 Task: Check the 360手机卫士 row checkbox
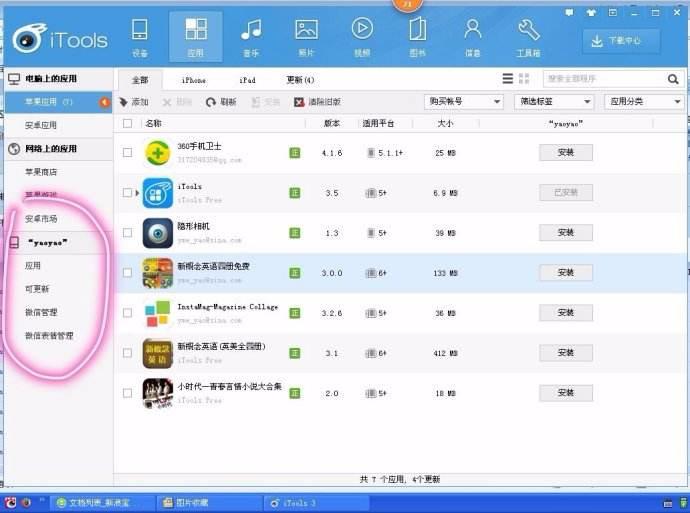127,153
